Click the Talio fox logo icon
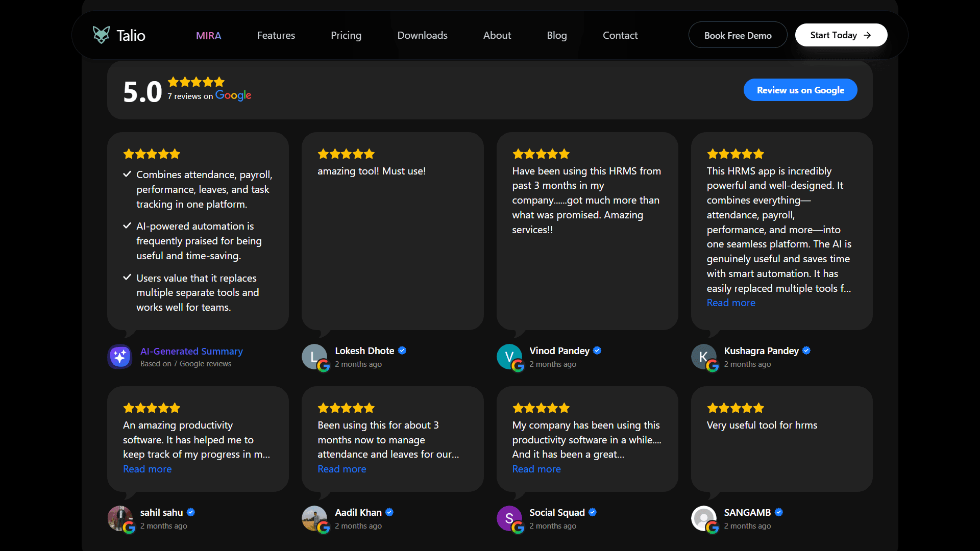980x551 pixels. click(101, 35)
